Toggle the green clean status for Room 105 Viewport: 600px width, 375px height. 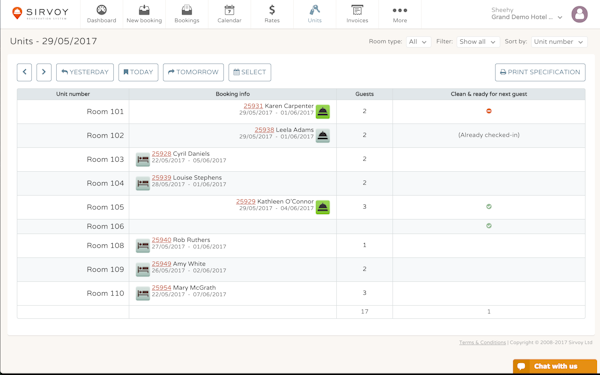click(x=489, y=207)
